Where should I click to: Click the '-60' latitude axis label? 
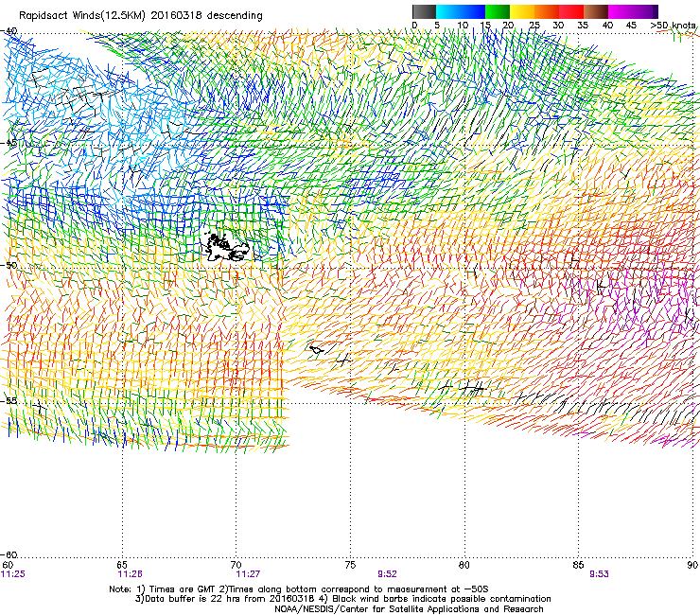[9, 554]
